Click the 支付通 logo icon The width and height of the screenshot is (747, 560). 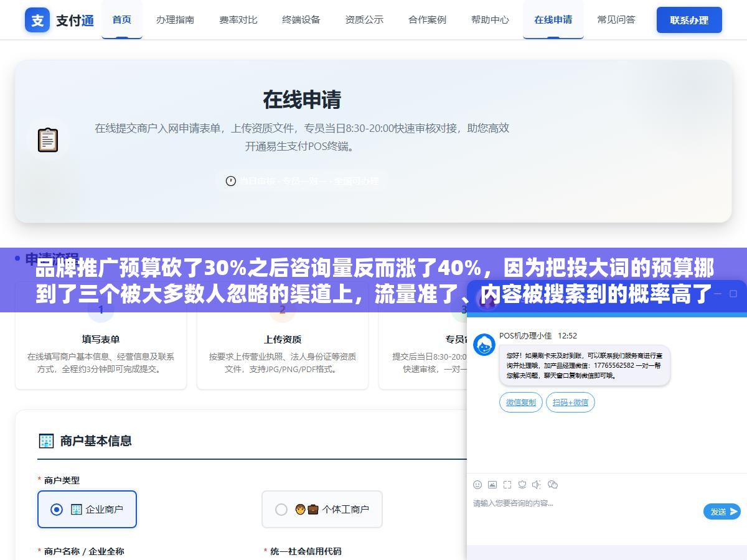tap(37, 20)
